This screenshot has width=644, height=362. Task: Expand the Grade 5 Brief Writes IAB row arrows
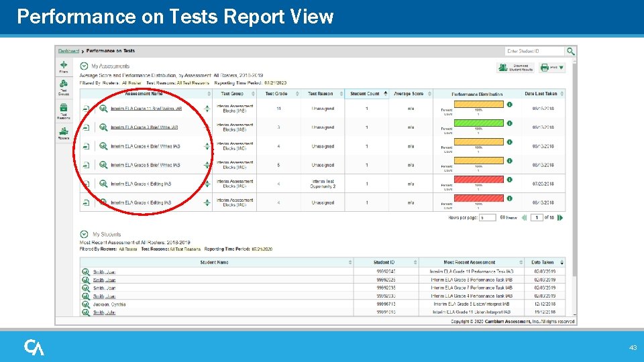[x=207, y=166]
